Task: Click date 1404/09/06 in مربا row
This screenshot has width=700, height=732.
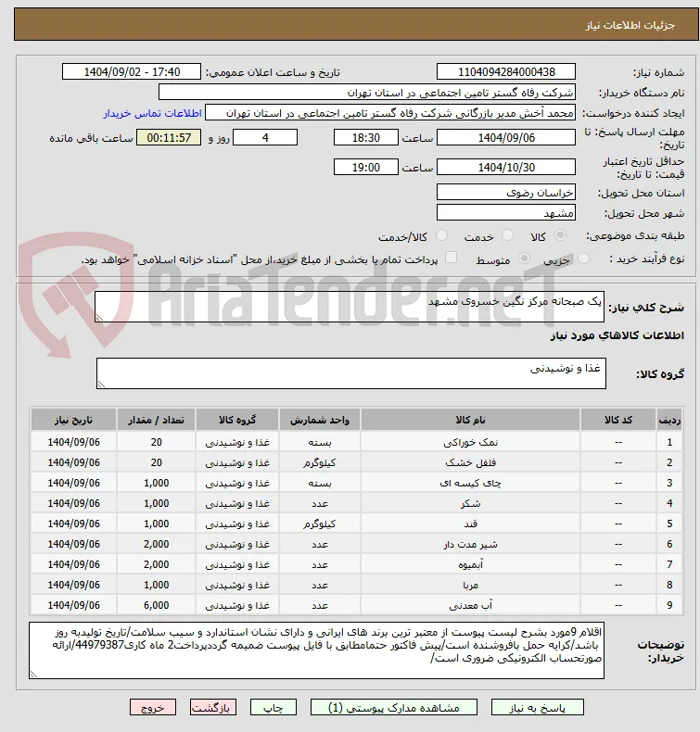Action: (74, 585)
